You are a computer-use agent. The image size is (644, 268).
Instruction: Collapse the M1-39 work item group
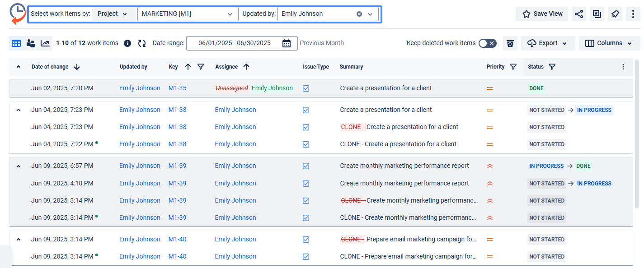[19, 166]
